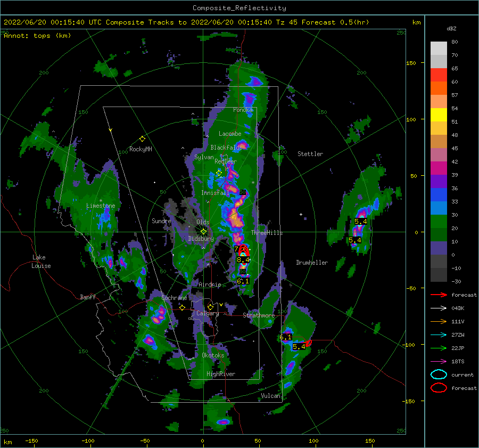
Task: Click the orange 111V arrow legend icon
Action: coord(439,321)
